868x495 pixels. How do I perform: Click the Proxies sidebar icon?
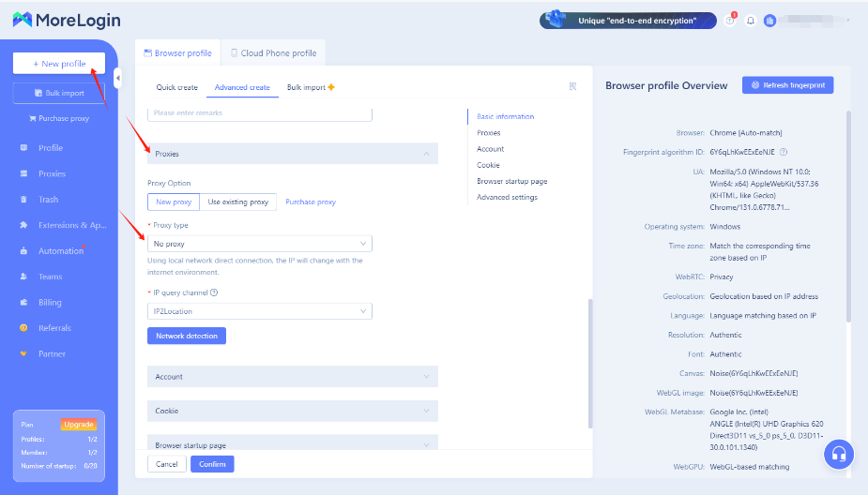(23, 173)
